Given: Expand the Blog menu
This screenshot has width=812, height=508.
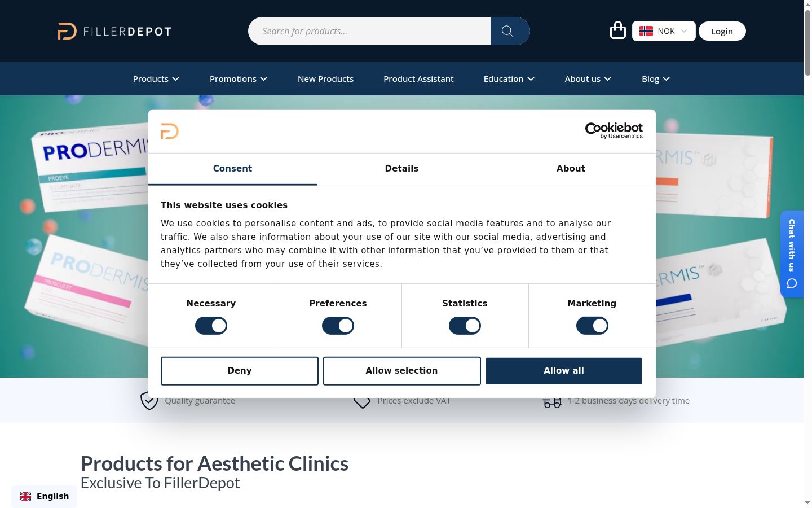Looking at the screenshot, I should (x=656, y=79).
